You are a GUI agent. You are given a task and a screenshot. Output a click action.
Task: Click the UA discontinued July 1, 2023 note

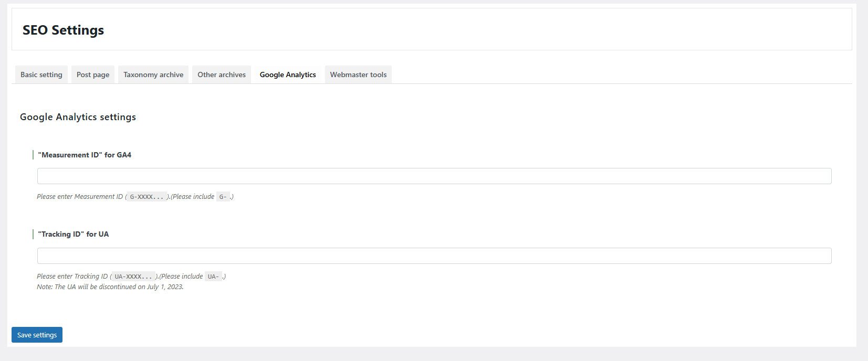tap(110, 287)
